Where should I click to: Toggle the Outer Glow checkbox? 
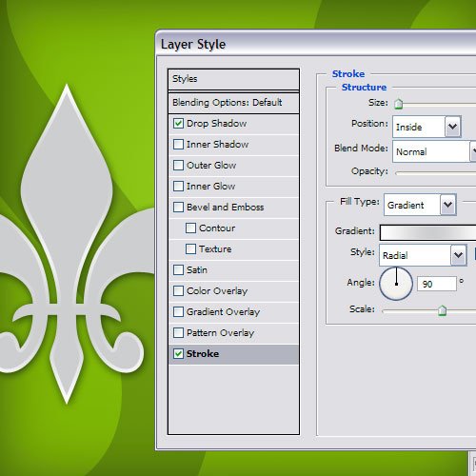(178, 166)
